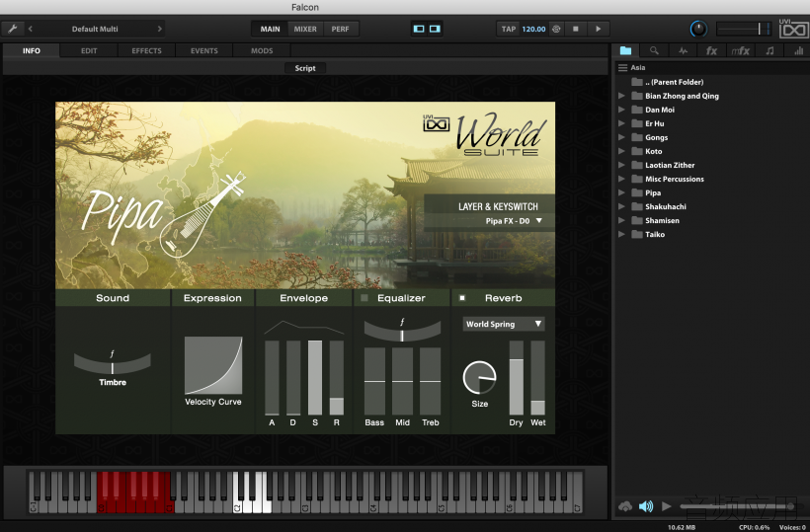The height and width of the screenshot is (532, 810).
Task: Go to next multi preset arrow
Action: (160, 29)
